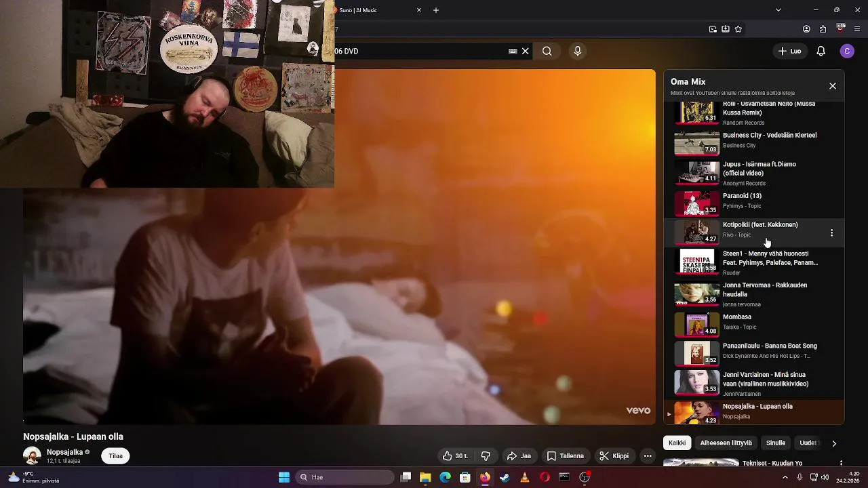Close the Suno AI Music browser tab
Image resolution: width=868 pixels, height=488 pixels.
click(418, 10)
